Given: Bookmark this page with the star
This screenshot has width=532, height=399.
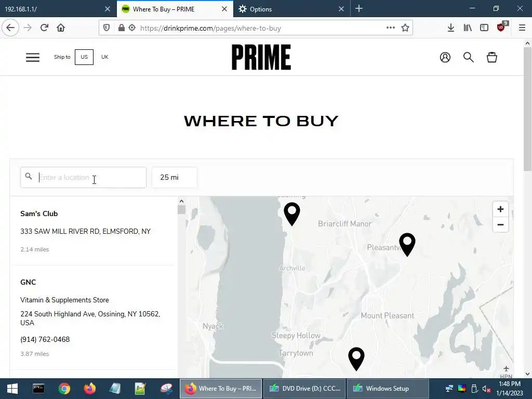Looking at the screenshot, I should [405, 28].
